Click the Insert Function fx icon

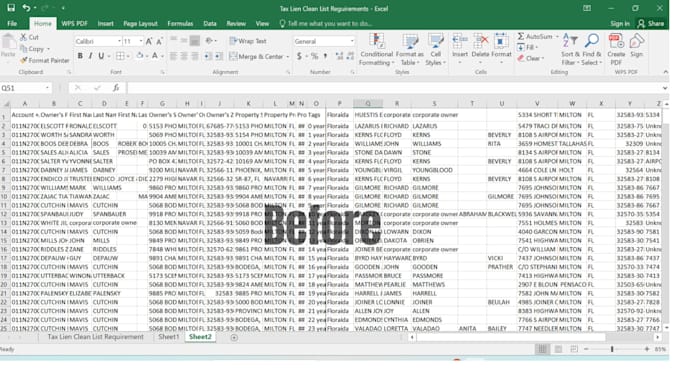(x=116, y=88)
